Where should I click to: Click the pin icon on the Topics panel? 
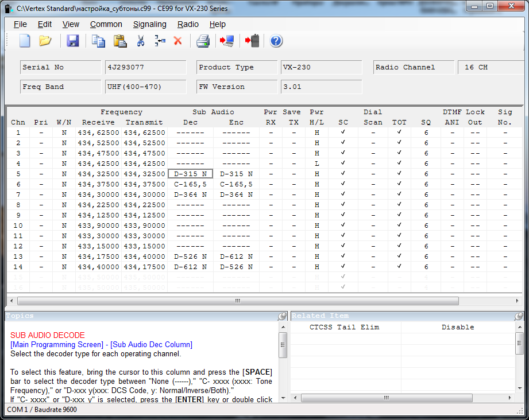[x=282, y=316]
